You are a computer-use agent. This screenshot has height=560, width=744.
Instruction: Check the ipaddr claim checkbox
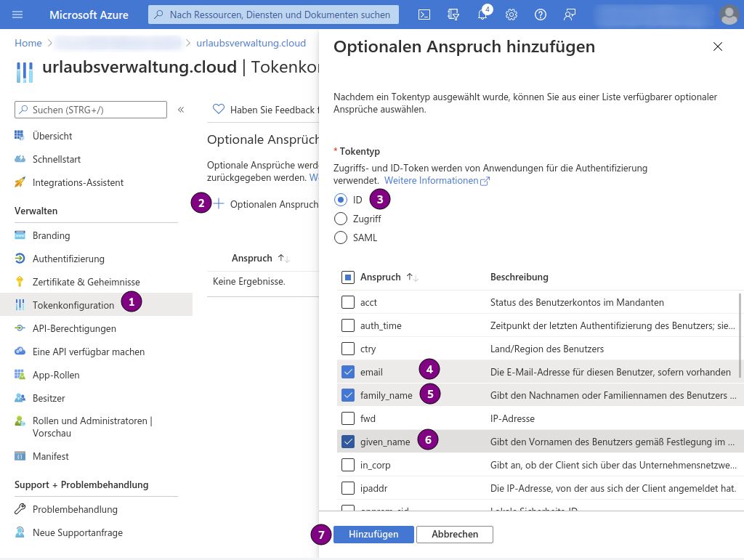[348, 488]
